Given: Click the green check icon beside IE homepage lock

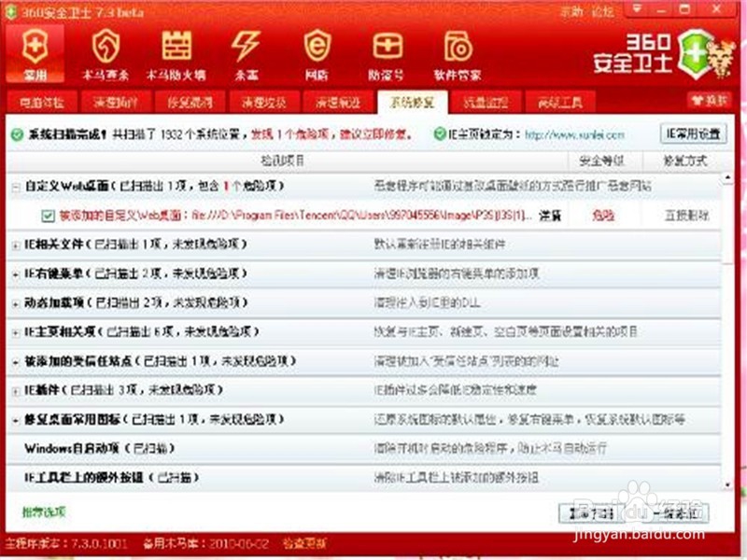Looking at the screenshot, I should 440,133.
